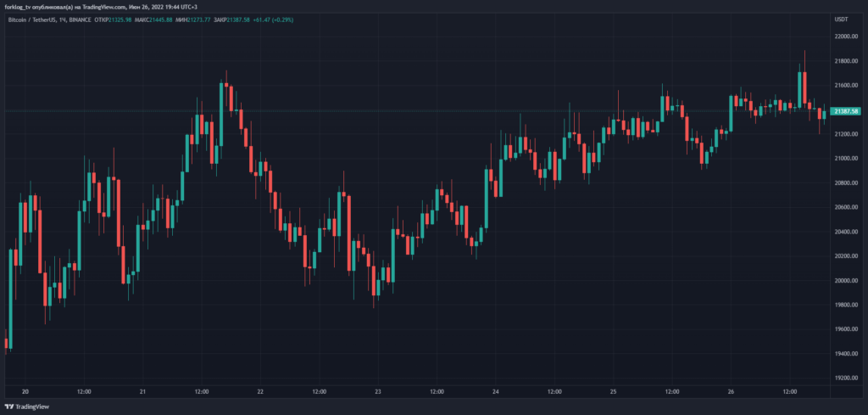Click the first green candle at chart's left edge
The width and height of the screenshot is (868, 415).
[10, 297]
